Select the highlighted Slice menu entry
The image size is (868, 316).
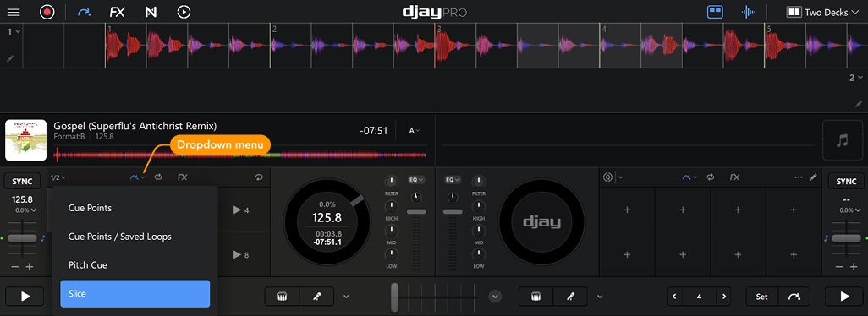pos(135,294)
